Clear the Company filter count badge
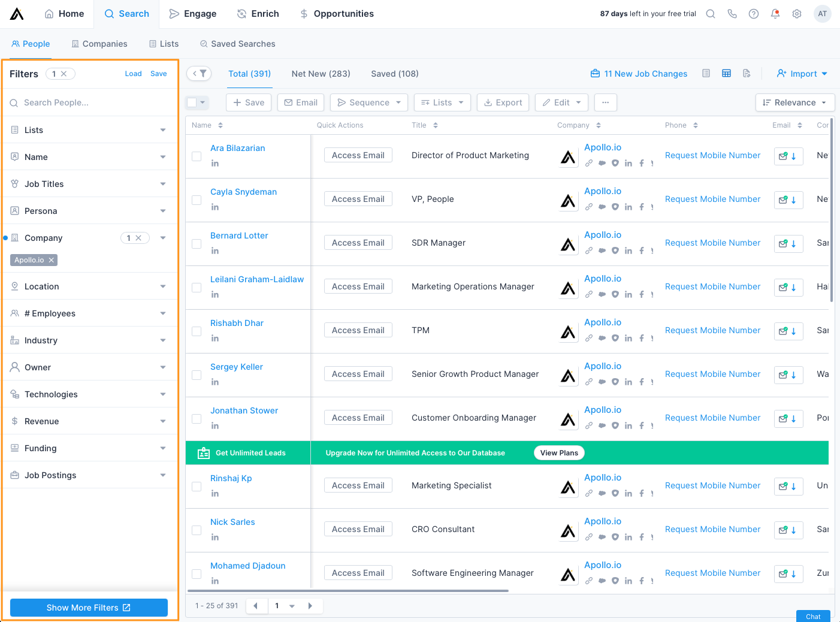The height and width of the screenshot is (622, 840). click(138, 238)
